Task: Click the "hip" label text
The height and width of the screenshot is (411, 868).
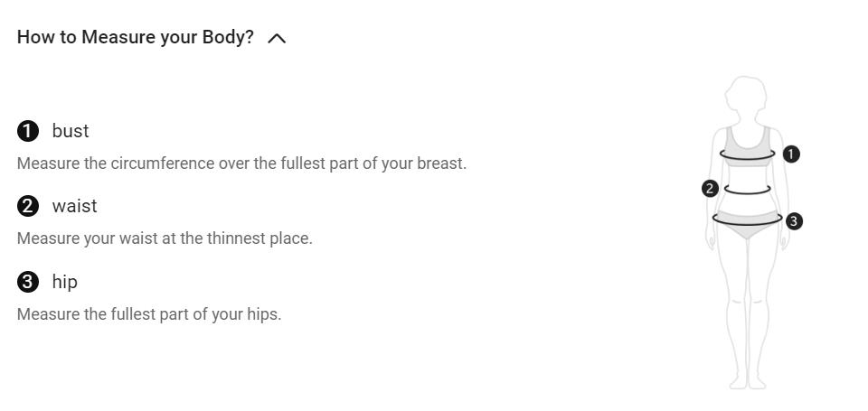Action: (65, 282)
